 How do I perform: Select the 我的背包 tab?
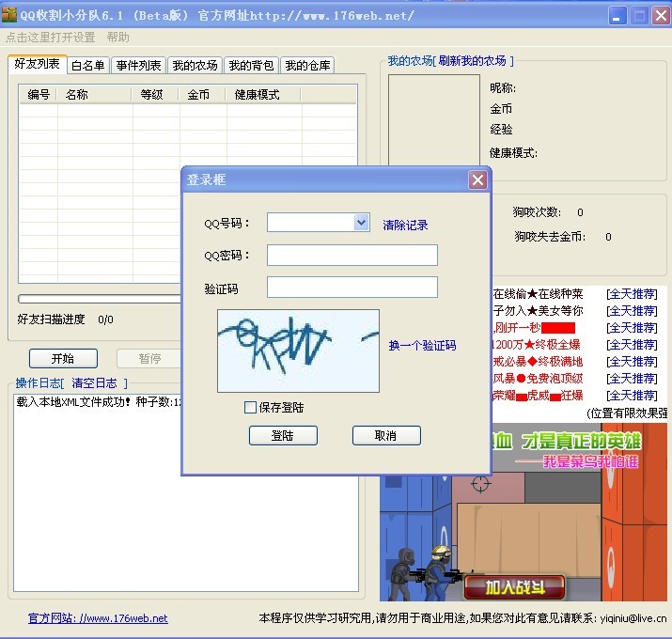(x=251, y=66)
